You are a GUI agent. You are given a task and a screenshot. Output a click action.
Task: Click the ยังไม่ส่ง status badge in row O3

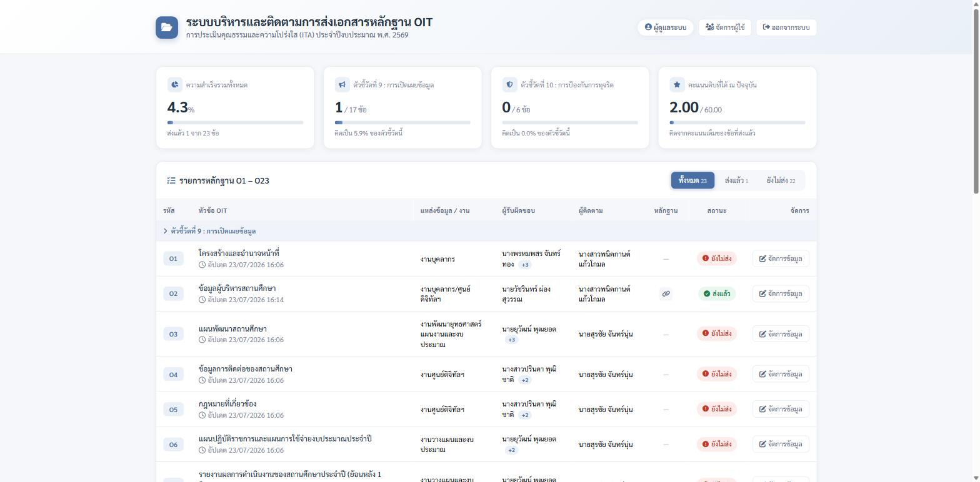click(717, 334)
